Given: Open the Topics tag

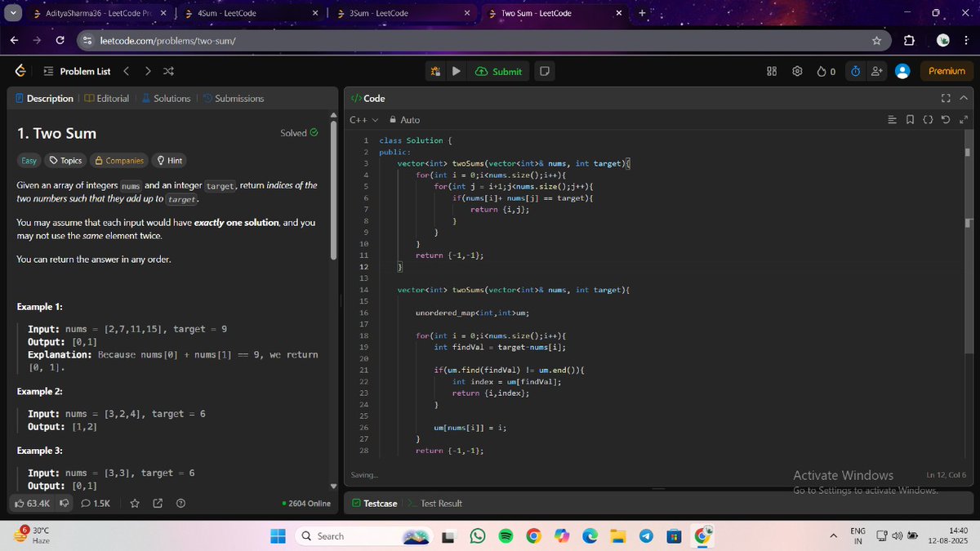Looking at the screenshot, I should [65, 161].
